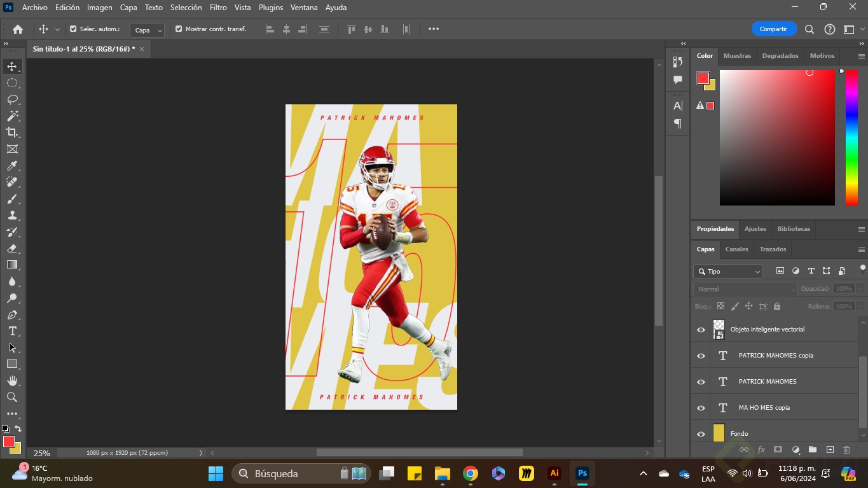Image resolution: width=868 pixels, height=488 pixels.
Task: Open the layer filter Tipo dropdown
Action: [x=727, y=272]
